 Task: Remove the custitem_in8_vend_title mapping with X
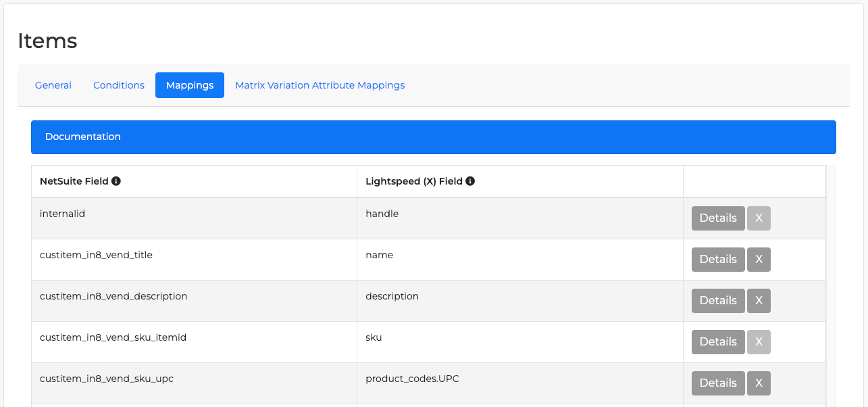coord(759,260)
